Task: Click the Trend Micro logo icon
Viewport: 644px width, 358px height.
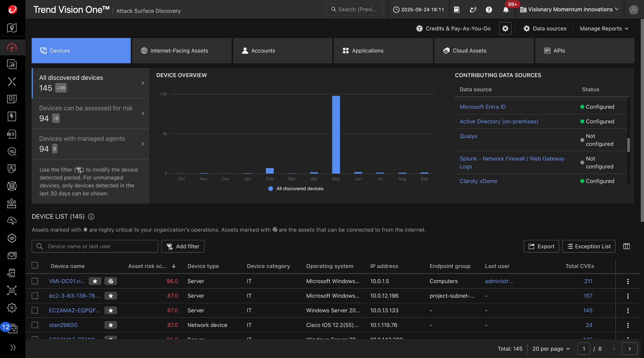Action: tap(12, 10)
